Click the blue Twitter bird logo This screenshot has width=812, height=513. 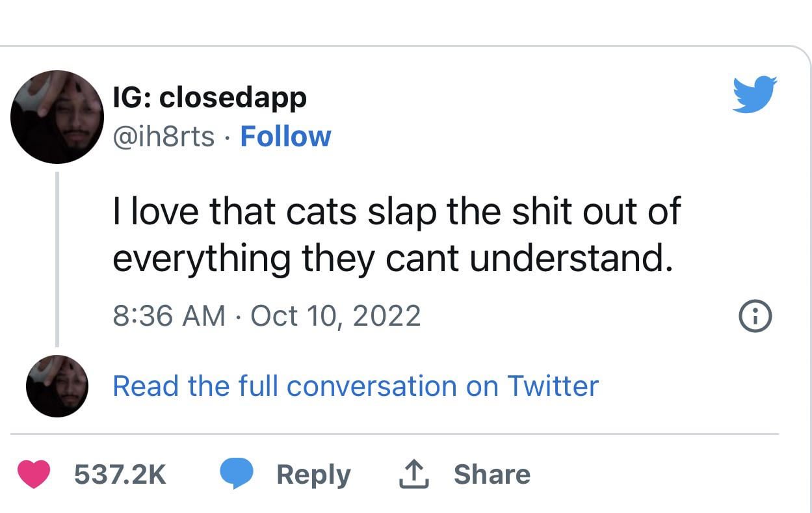point(755,94)
